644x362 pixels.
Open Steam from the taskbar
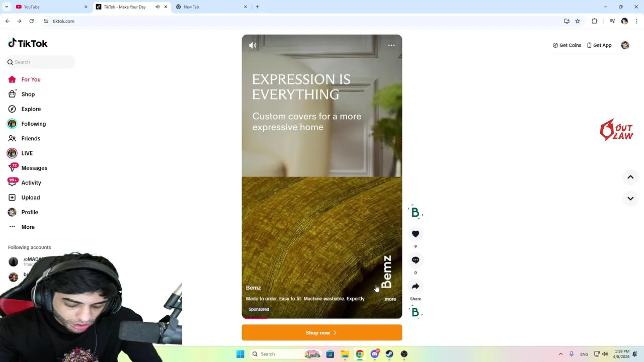click(x=389, y=354)
